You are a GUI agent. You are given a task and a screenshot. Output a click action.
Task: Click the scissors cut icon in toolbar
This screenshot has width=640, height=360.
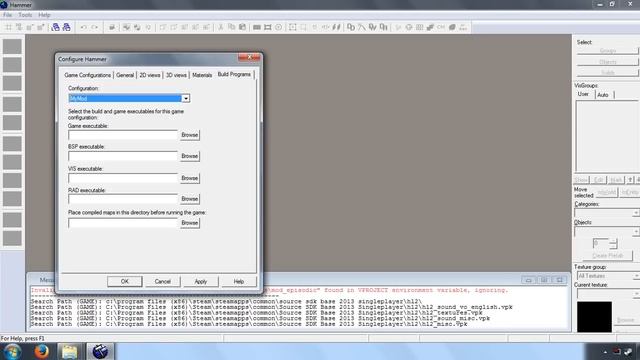tap(220, 27)
